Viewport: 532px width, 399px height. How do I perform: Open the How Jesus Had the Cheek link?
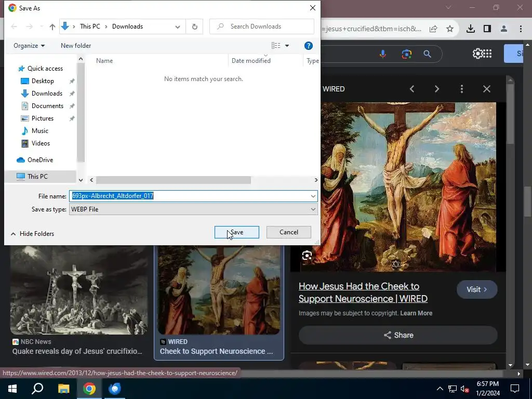pos(363,292)
